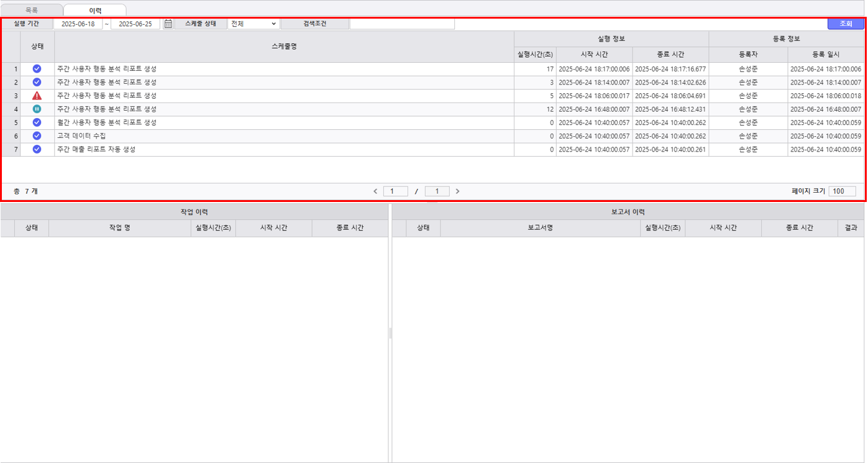Focus the 검색조건 search text field
The height and width of the screenshot is (463, 868).
pyautogui.click(x=402, y=24)
